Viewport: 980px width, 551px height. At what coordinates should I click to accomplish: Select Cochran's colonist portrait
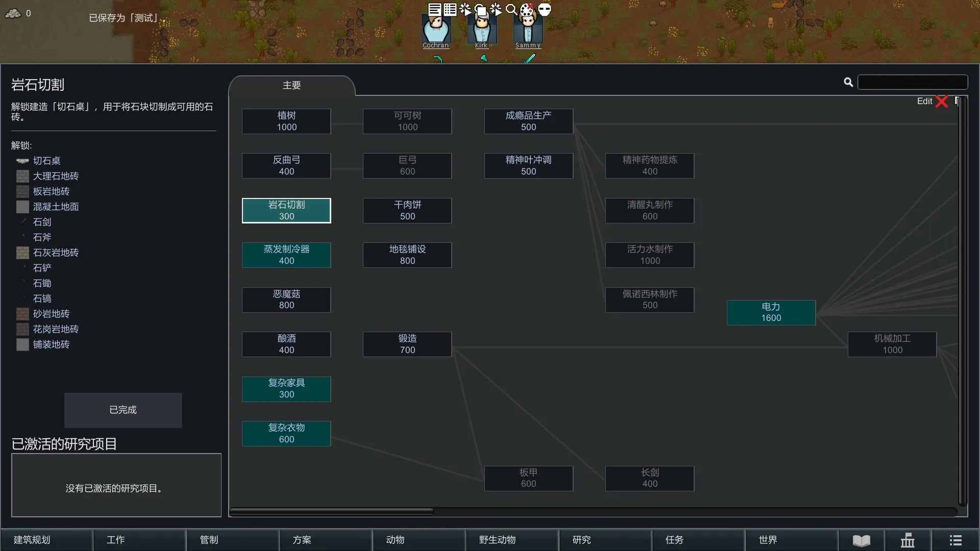435,31
